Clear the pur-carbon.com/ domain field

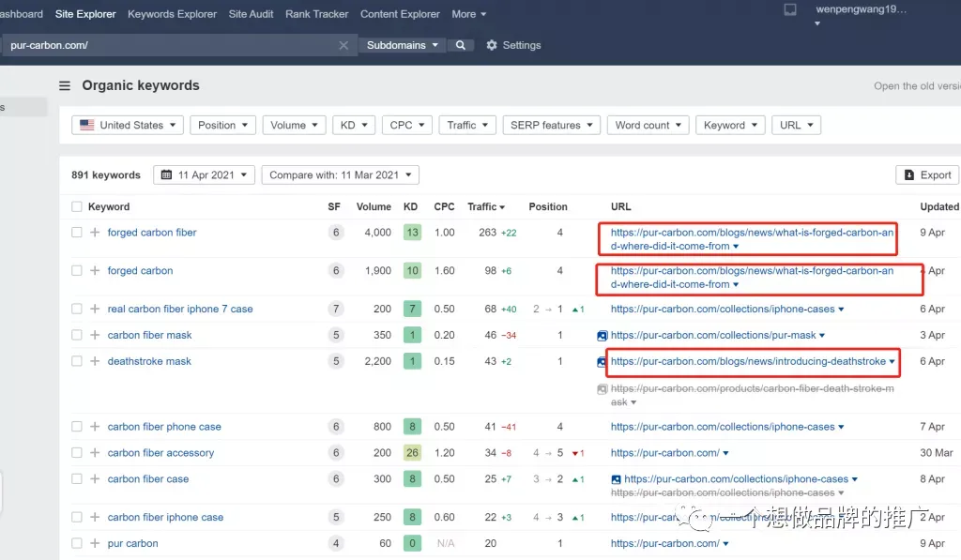click(x=343, y=45)
